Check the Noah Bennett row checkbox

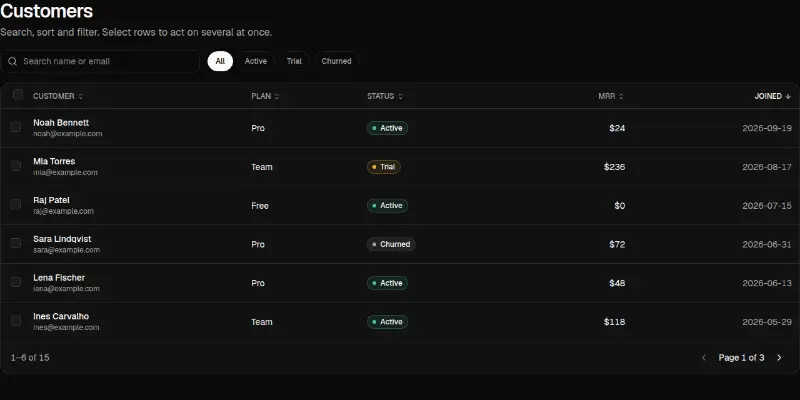click(x=16, y=127)
